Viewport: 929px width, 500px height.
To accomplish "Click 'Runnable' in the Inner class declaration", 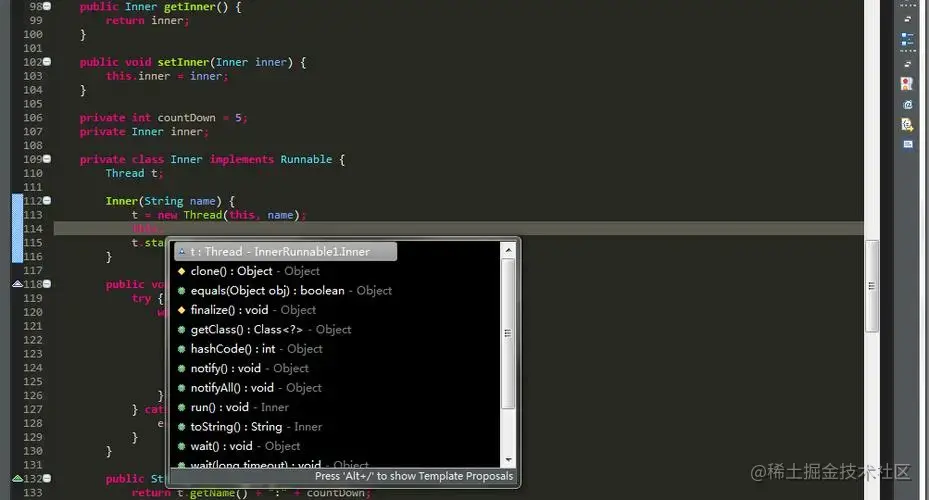I will pos(306,159).
